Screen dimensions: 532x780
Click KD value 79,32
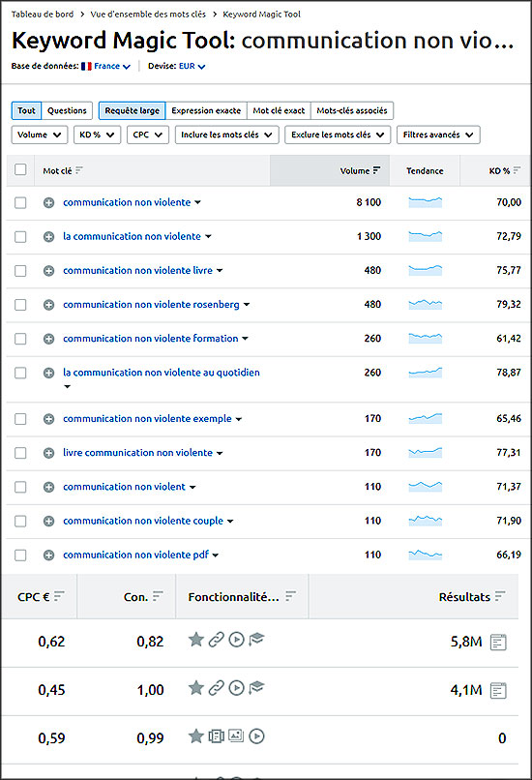click(509, 305)
